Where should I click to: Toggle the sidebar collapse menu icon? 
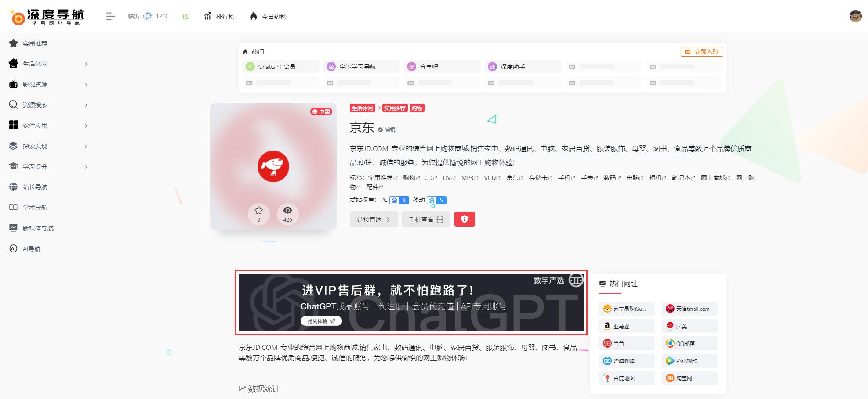point(110,16)
